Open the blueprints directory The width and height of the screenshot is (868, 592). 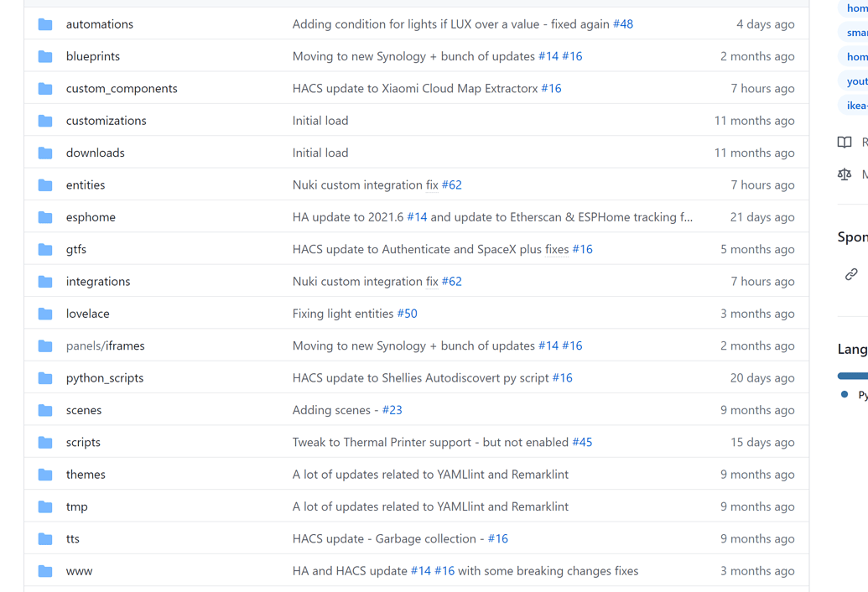pos(92,55)
